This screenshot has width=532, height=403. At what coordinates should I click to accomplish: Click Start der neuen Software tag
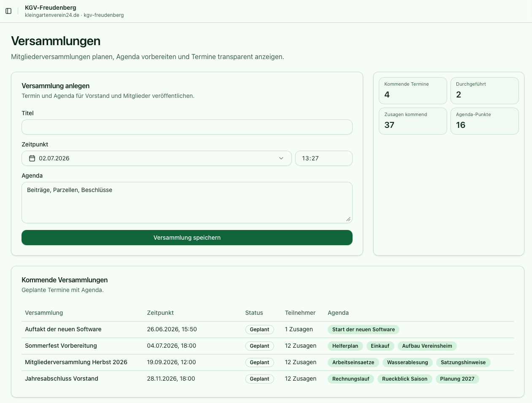(x=364, y=330)
